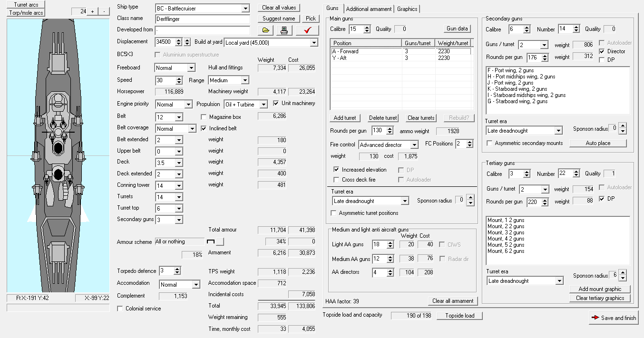
Task: Open the Graphics tab
Action: click(407, 9)
